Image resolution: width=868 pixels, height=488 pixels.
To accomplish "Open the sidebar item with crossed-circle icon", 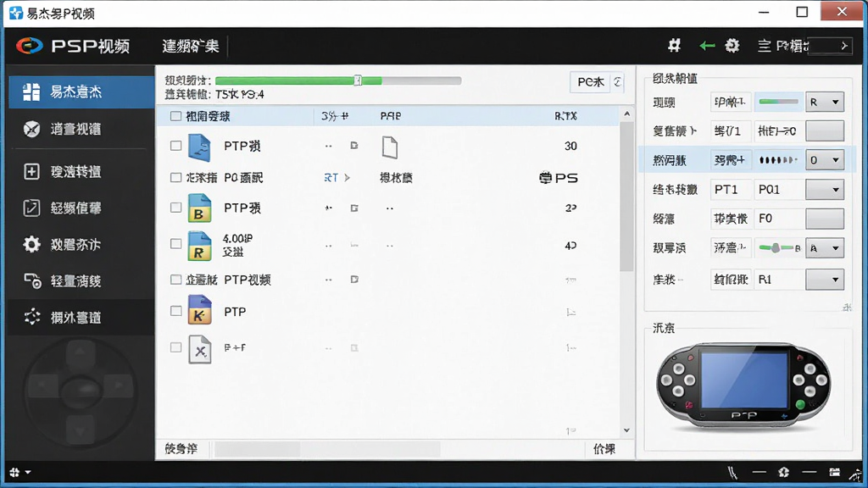I will (81, 129).
